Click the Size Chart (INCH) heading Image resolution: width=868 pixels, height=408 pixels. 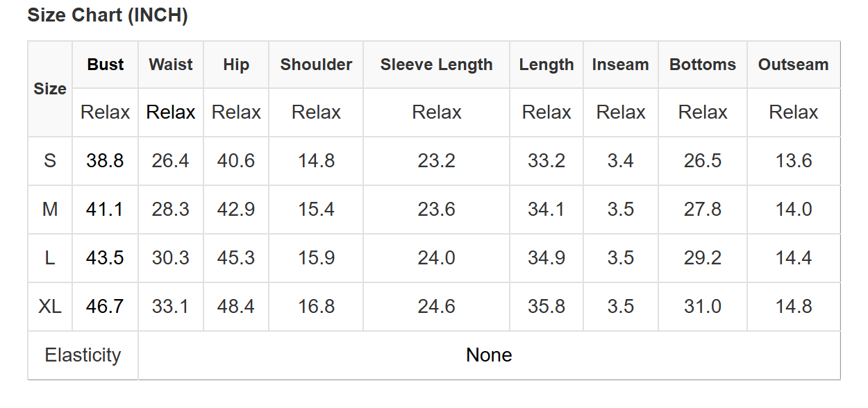click(108, 15)
